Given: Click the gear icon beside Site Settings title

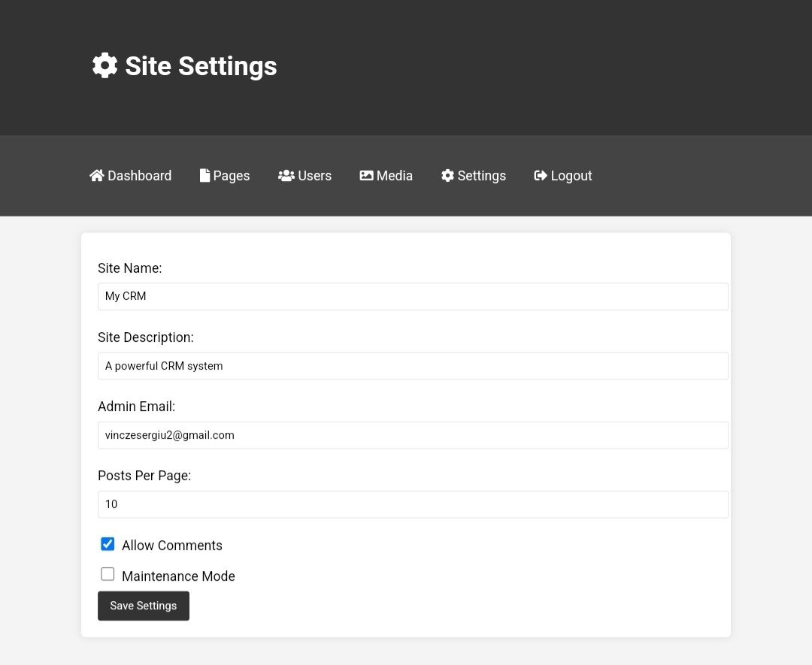Looking at the screenshot, I should point(105,66).
